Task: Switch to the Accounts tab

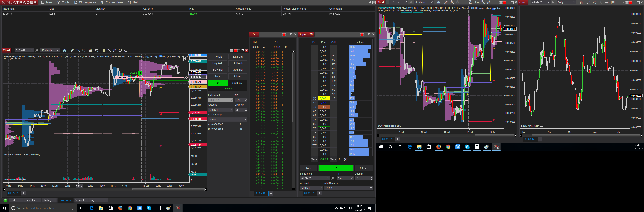Action: 80,200
